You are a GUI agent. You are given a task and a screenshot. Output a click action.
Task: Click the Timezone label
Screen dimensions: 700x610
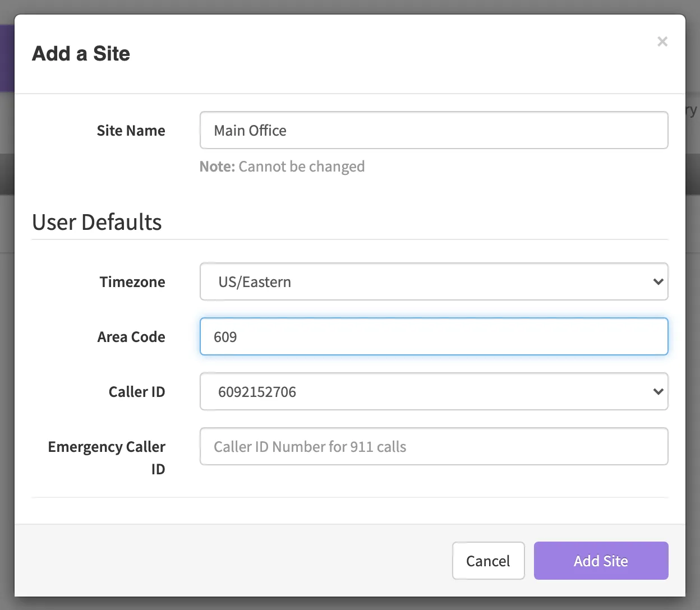tap(132, 281)
